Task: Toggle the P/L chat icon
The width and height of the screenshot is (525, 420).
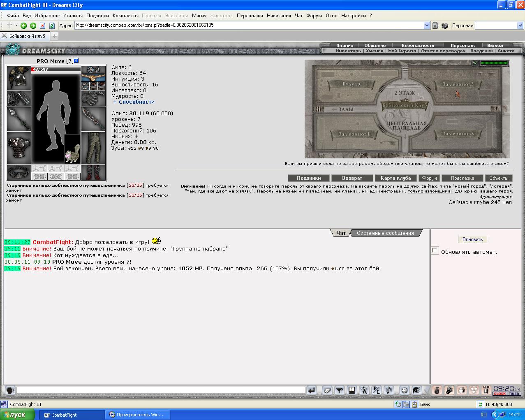Action: 376,390
